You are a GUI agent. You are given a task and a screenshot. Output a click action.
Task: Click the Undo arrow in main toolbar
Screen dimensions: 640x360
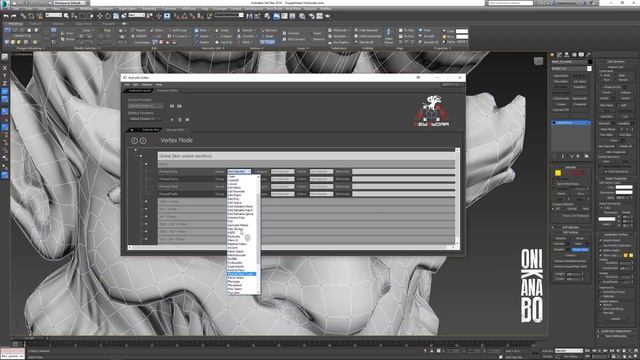[6, 16]
